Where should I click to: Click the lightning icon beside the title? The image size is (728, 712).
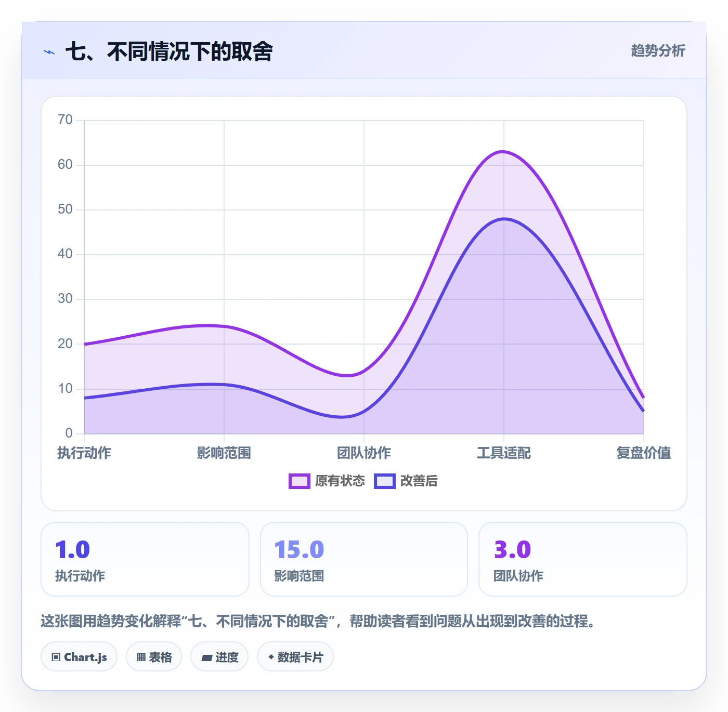coord(49,52)
